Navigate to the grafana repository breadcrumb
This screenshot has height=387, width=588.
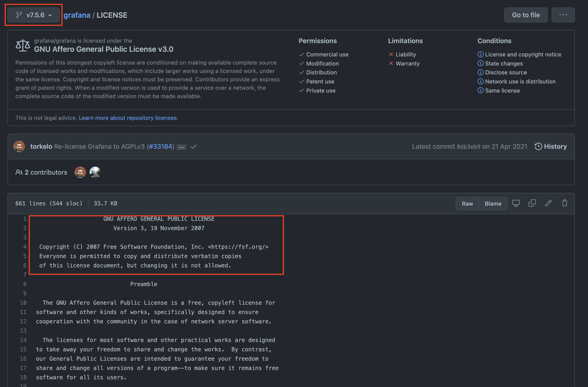pos(77,15)
